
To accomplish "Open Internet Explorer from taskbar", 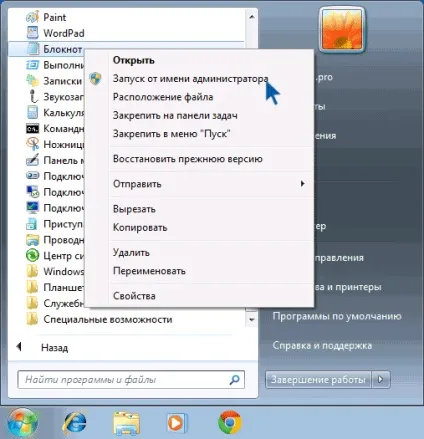I will [x=75, y=423].
